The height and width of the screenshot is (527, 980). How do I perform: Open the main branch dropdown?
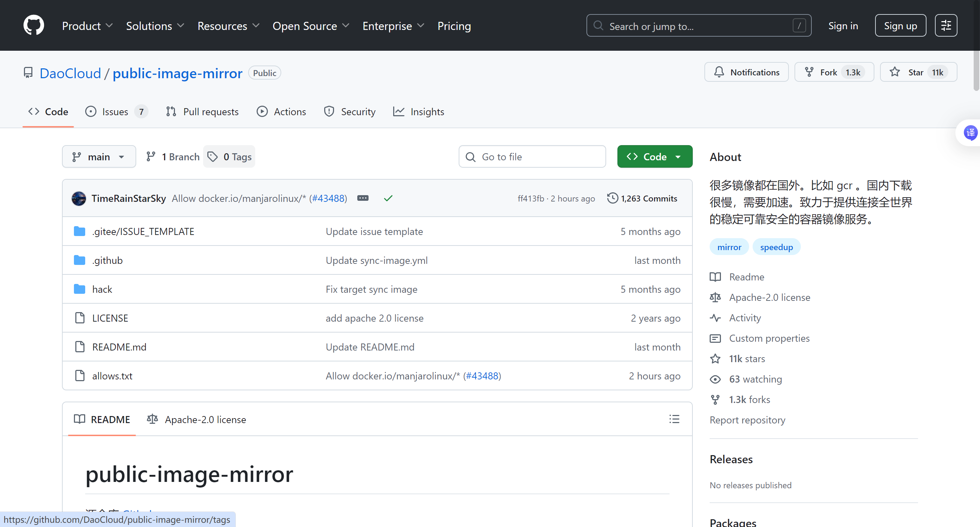click(x=99, y=156)
